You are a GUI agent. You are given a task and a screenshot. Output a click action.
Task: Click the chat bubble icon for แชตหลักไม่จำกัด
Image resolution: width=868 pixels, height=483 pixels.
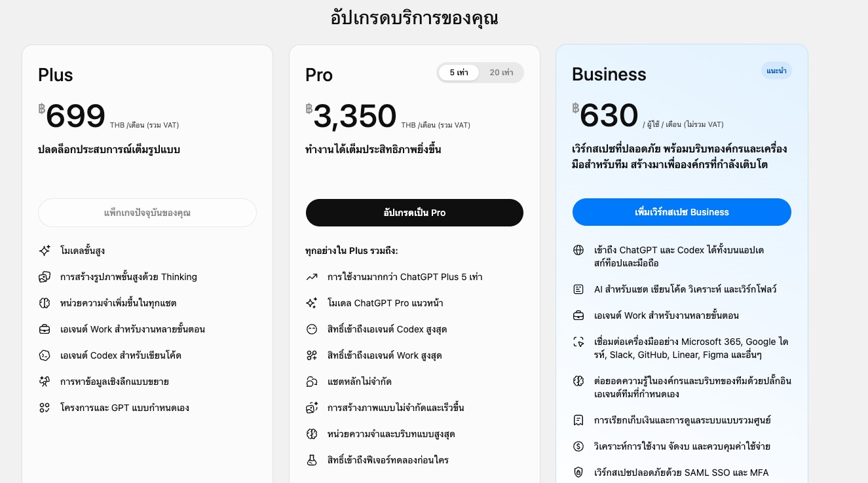pyautogui.click(x=312, y=382)
